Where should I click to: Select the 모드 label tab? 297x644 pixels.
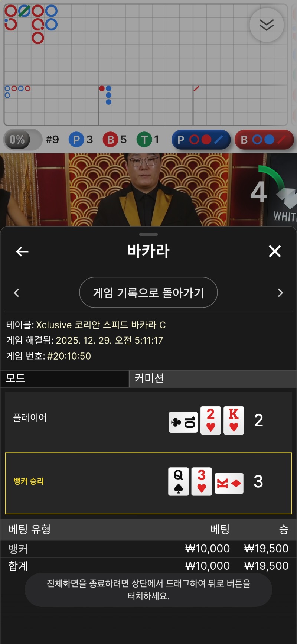(x=65, y=378)
